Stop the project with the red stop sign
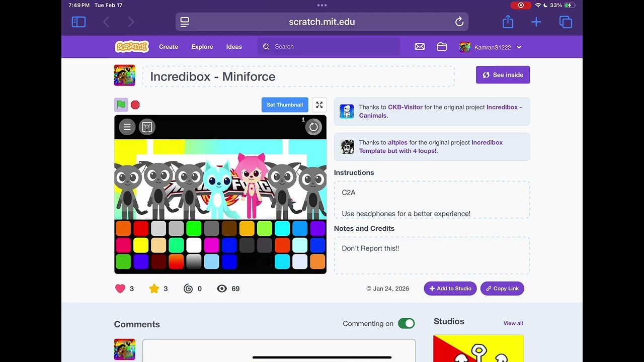The width and height of the screenshot is (644, 362). click(135, 105)
